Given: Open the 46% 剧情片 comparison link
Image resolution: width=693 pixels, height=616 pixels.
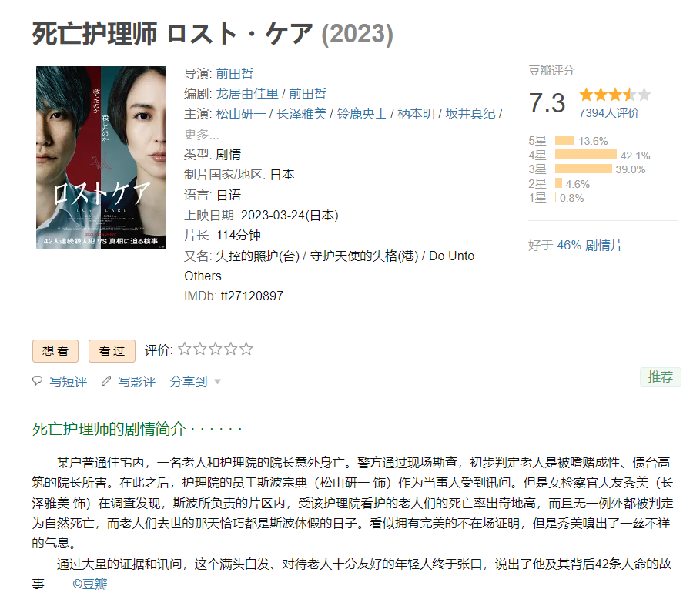Looking at the screenshot, I should point(590,246).
